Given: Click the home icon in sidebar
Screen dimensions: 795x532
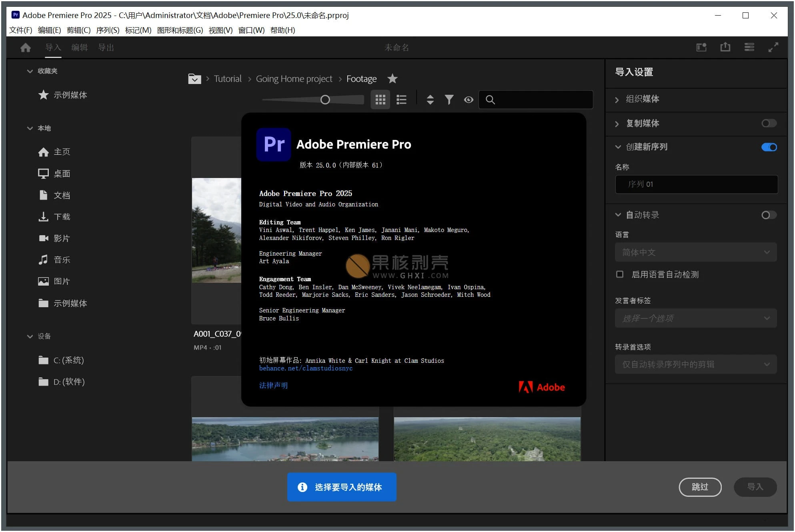Looking at the screenshot, I should click(x=44, y=152).
